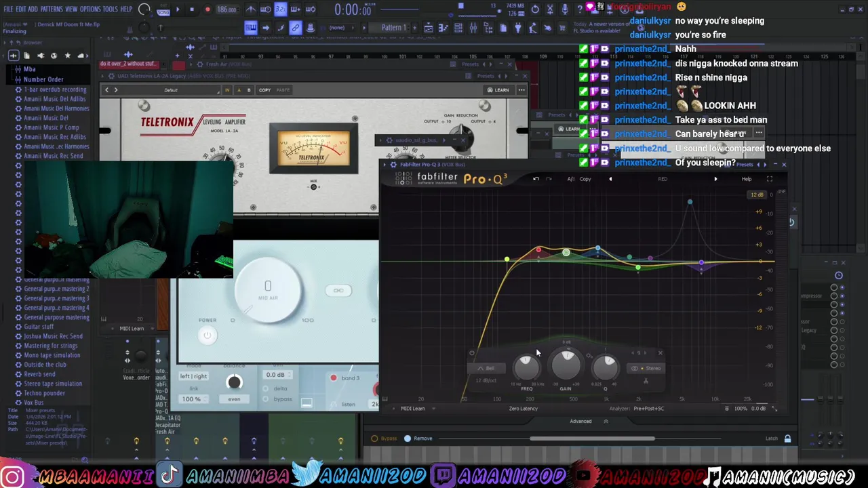Toggle the 3-2-1 countdown before recording icon
Viewport: 868px width, 488px height.
point(280,9)
